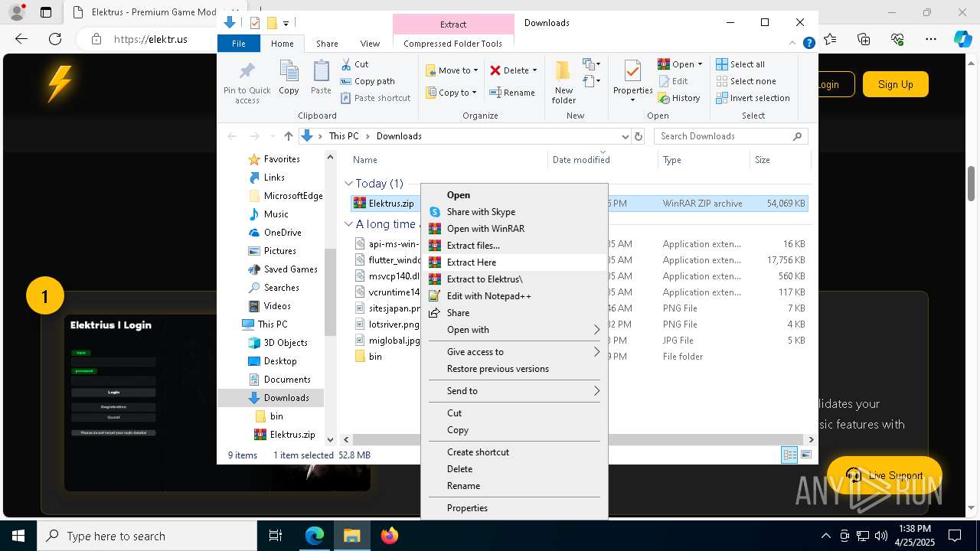Click the horizontal file list scrollbar
980x551 pixels.
tap(578, 439)
